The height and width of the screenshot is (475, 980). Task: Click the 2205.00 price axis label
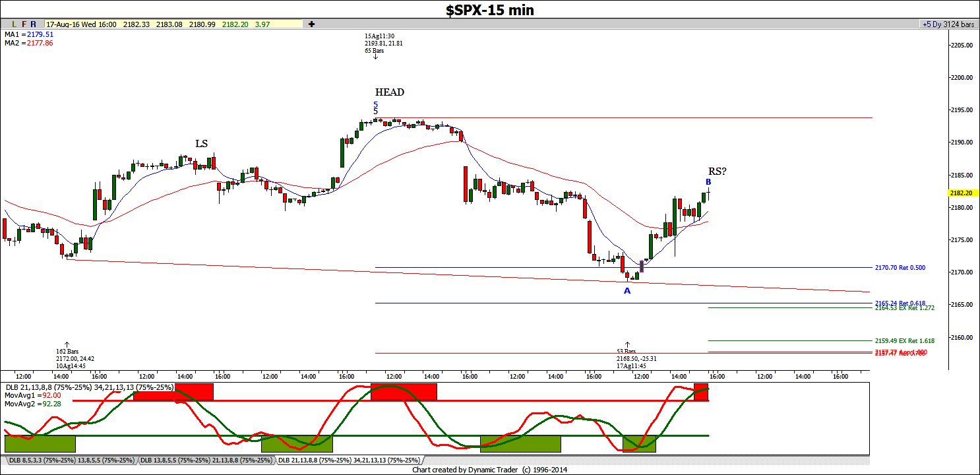962,46
